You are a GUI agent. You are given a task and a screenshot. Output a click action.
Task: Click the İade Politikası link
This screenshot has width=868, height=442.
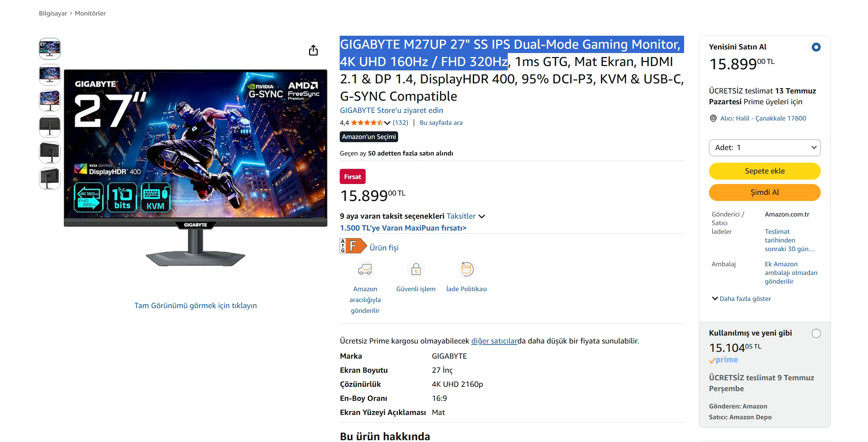click(x=467, y=289)
